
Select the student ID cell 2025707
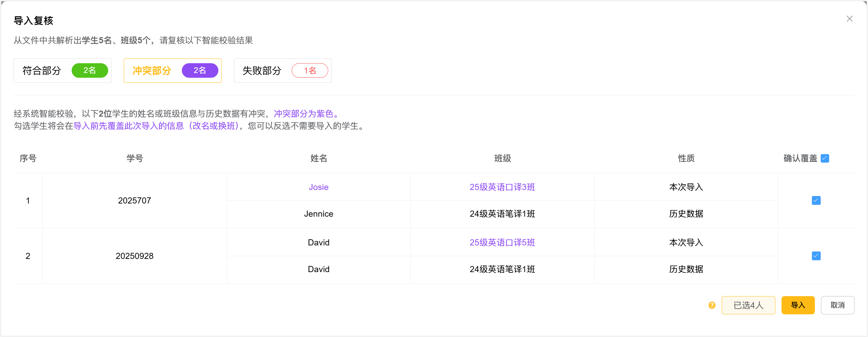tap(135, 200)
